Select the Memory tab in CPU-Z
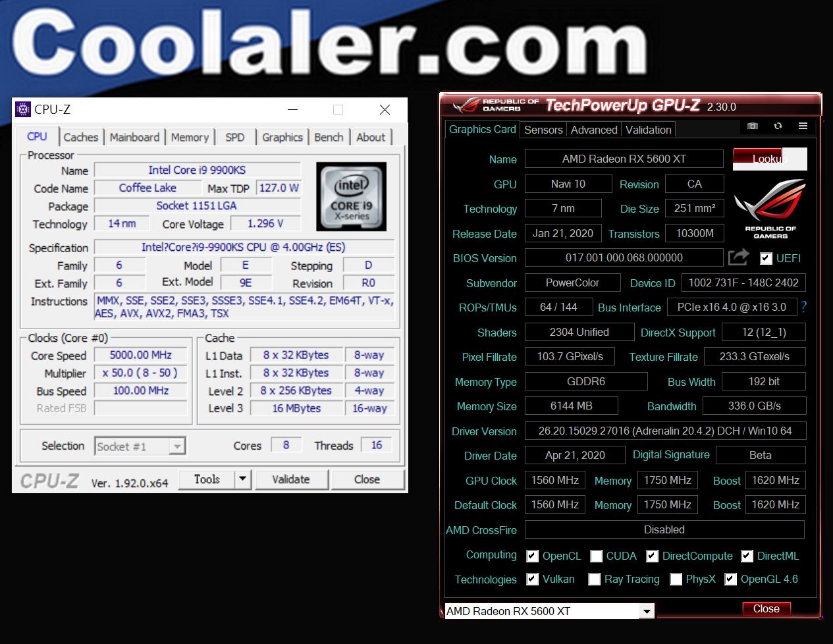This screenshot has width=833, height=644. pyautogui.click(x=190, y=137)
